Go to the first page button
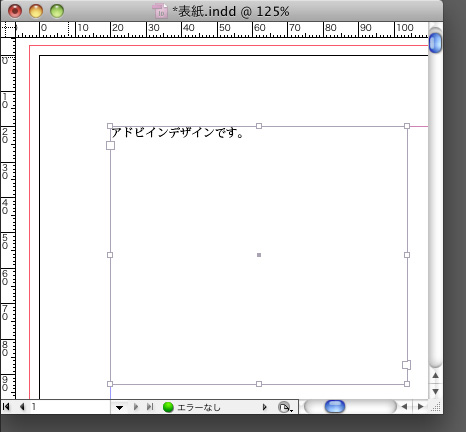This screenshot has width=466, height=432. (6, 407)
